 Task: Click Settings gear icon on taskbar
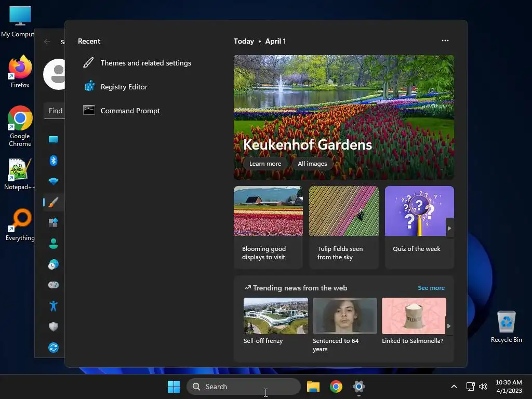[x=358, y=387]
